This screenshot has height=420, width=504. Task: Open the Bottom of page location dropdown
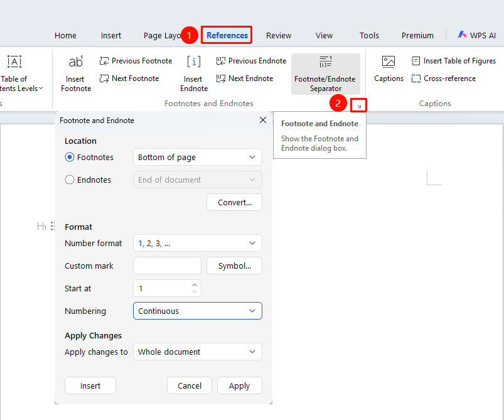tap(198, 157)
